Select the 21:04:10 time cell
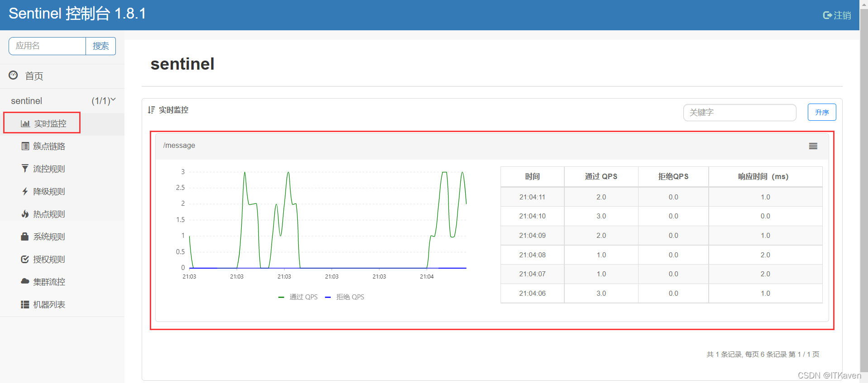 click(532, 216)
